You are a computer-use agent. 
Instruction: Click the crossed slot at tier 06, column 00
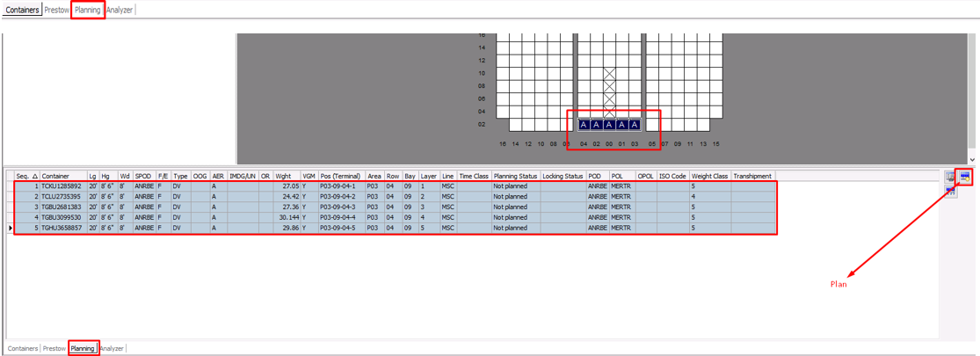[x=609, y=99]
